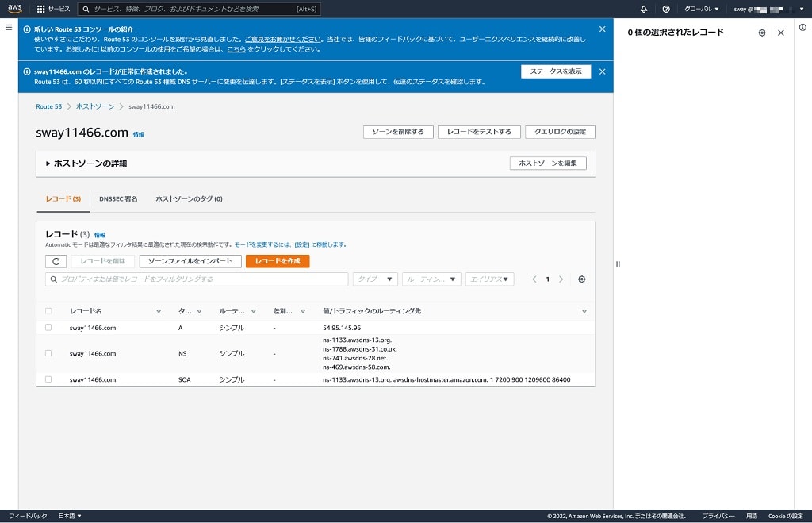This screenshot has height=523, width=812.
Task: Sort by record name column arrow
Action: (159, 312)
